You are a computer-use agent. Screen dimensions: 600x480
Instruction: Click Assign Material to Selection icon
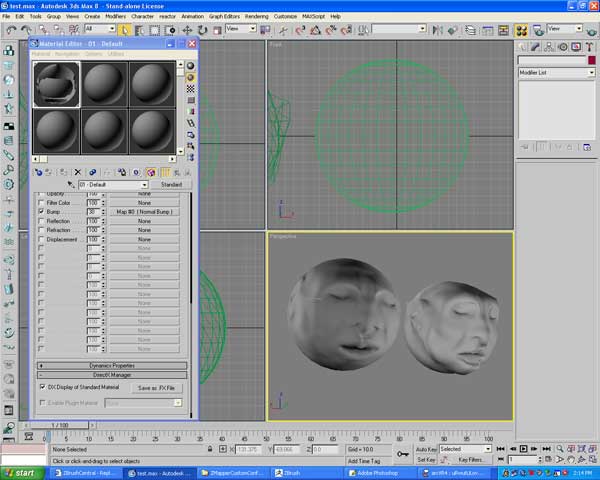click(63, 173)
